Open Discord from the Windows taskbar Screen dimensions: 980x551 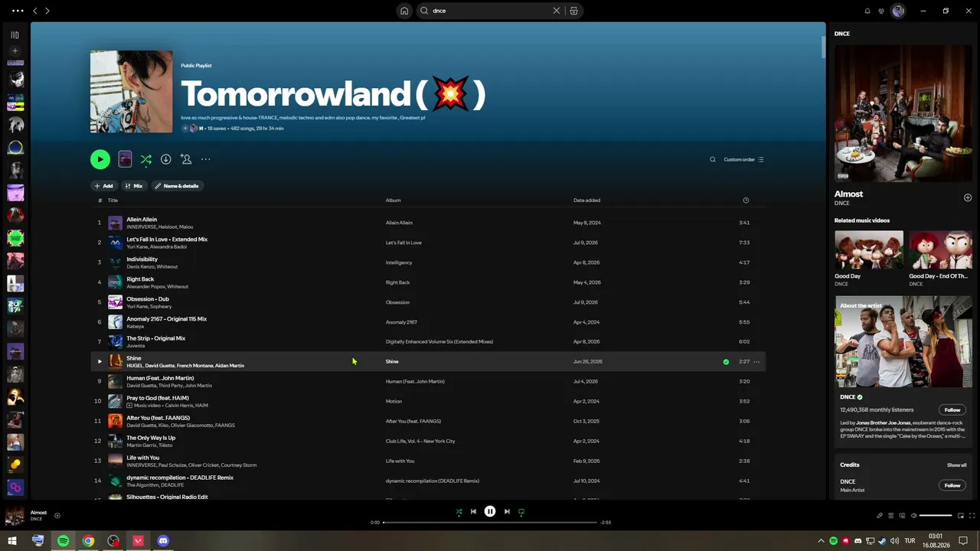coord(163,541)
